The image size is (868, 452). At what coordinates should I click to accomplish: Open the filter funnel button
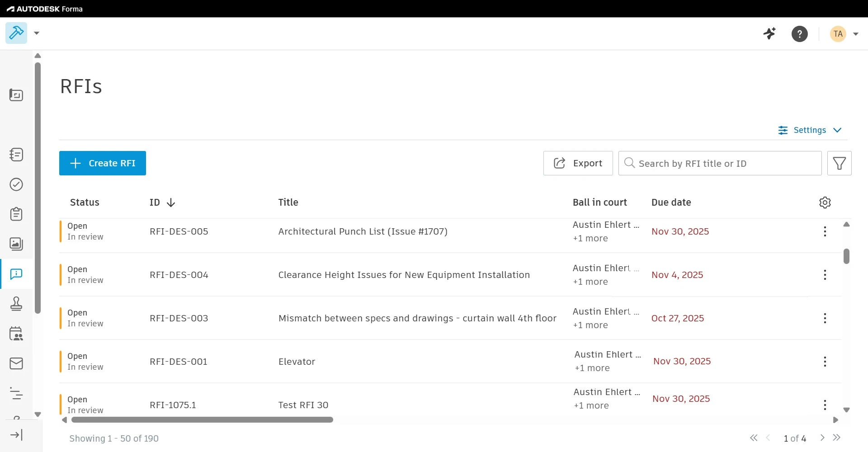pos(840,163)
